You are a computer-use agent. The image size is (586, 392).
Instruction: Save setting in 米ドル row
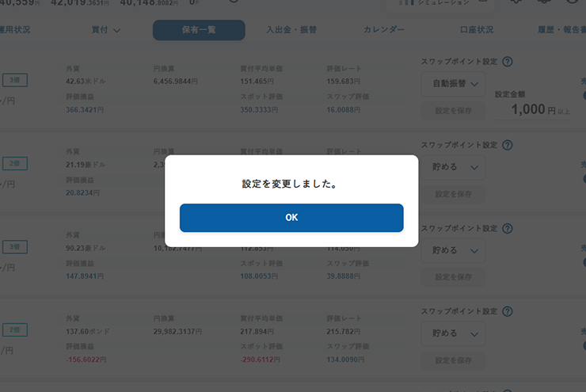coord(453,111)
